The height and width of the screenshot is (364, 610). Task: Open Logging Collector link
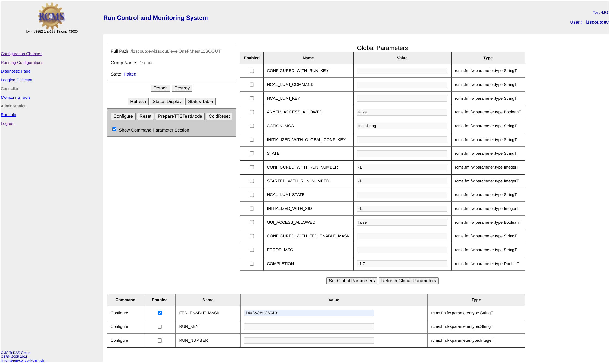point(17,80)
